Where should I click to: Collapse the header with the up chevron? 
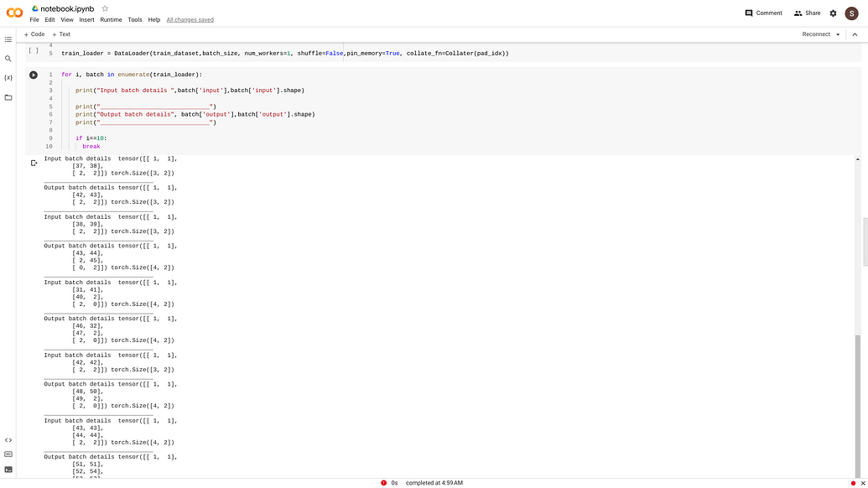[856, 34]
